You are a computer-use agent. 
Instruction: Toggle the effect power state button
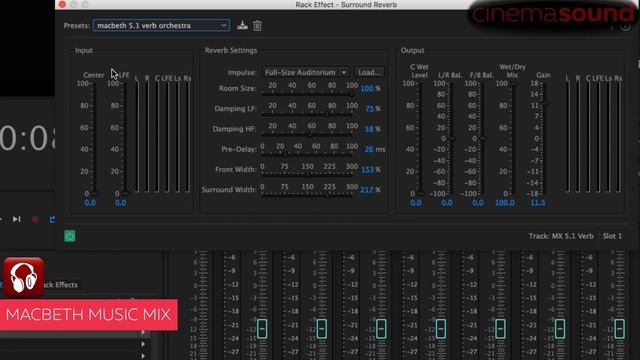pyautogui.click(x=70, y=236)
